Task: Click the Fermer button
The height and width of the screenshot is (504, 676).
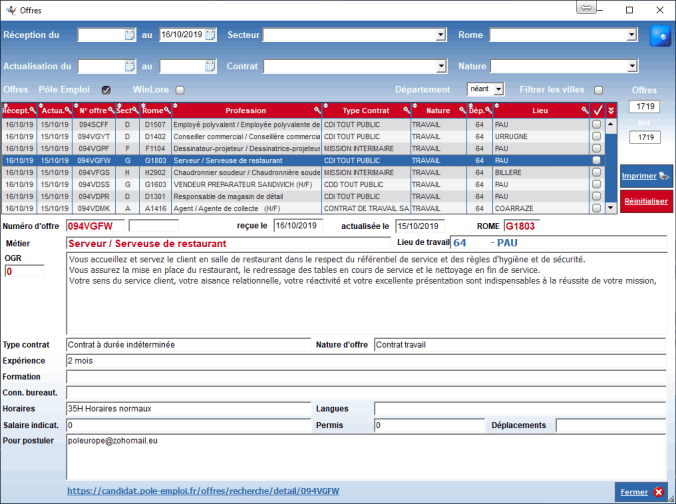Action: [x=642, y=492]
